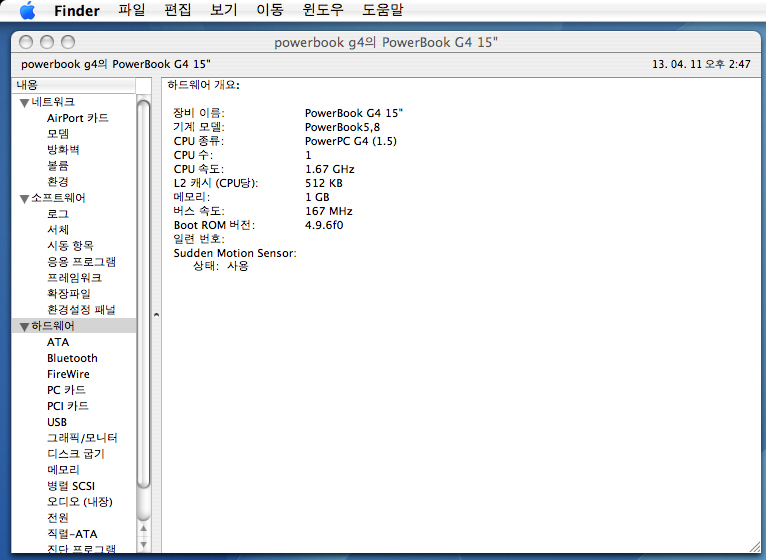Collapse the 소프트웨어 disclosure triangle
This screenshot has height=560, width=766.
click(24, 199)
